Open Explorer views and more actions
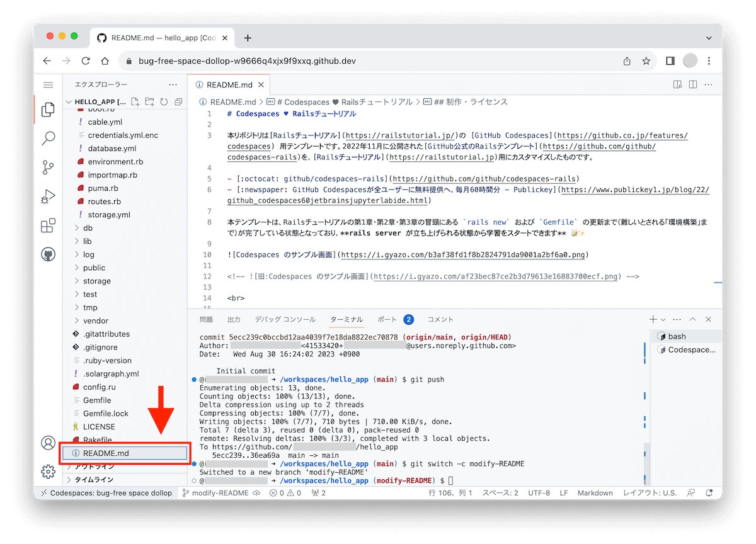756x544 pixels. point(173,84)
